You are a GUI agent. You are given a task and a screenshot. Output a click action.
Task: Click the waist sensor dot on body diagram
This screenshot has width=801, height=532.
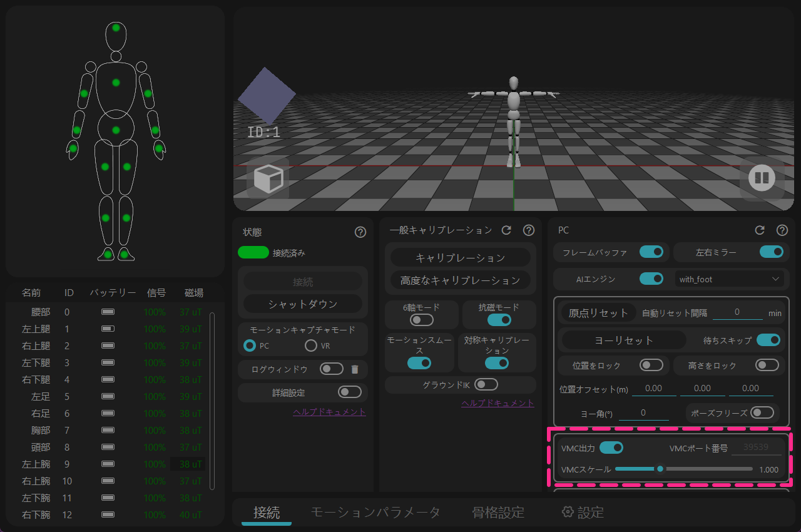[x=116, y=130]
